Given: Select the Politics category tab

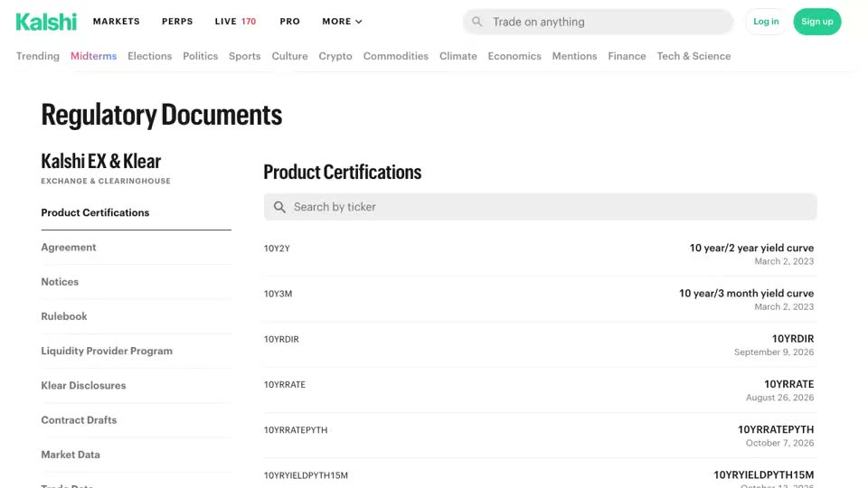Looking at the screenshot, I should coord(201,56).
